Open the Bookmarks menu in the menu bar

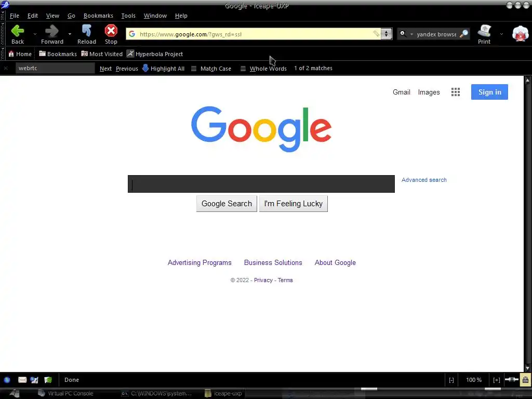pyautogui.click(x=98, y=16)
